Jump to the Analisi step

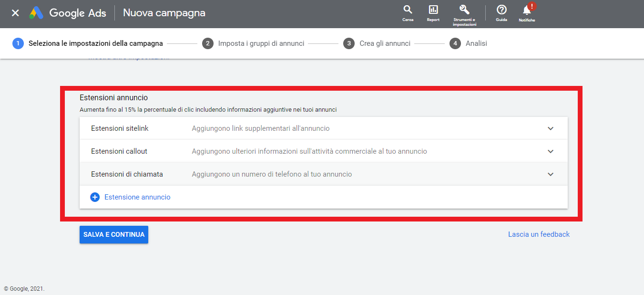476,43
